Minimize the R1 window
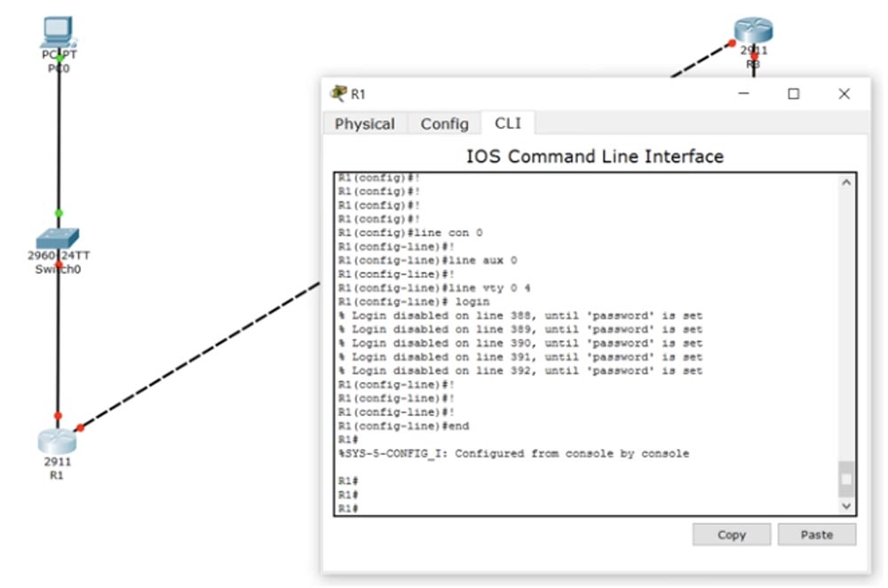This screenshot has height=588, width=888. [x=743, y=93]
